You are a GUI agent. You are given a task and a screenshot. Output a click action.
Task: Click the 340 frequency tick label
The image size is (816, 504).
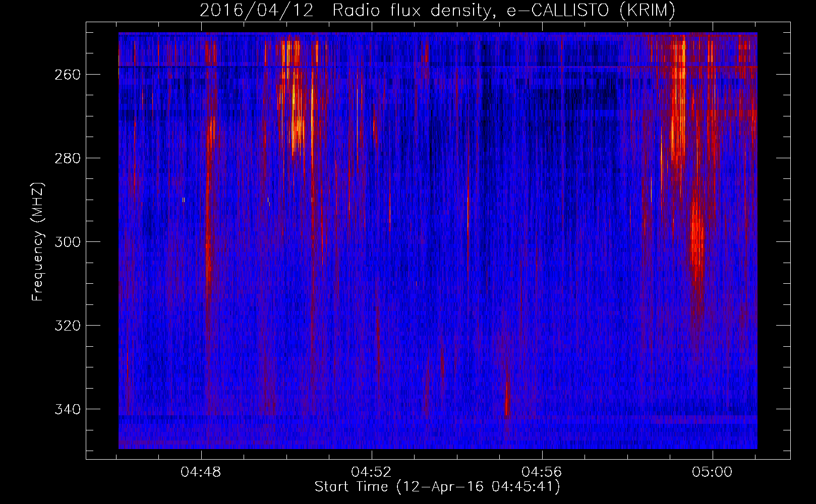click(x=67, y=409)
